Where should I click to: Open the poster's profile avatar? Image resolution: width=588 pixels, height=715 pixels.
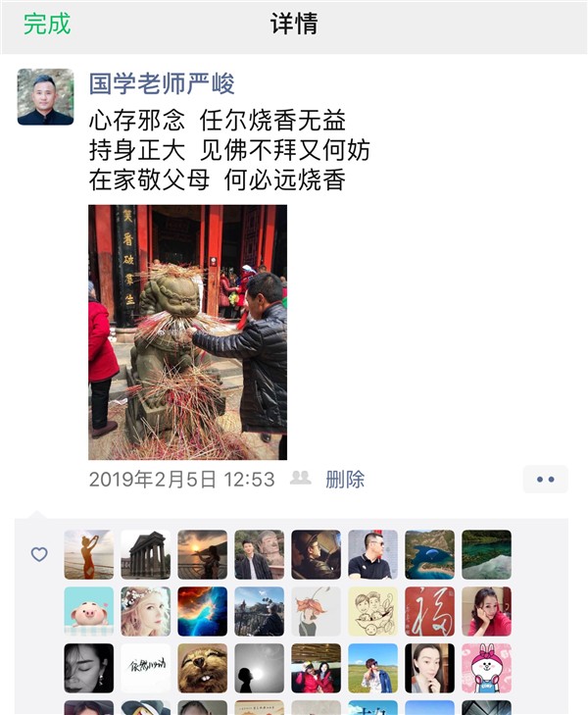[x=45, y=97]
